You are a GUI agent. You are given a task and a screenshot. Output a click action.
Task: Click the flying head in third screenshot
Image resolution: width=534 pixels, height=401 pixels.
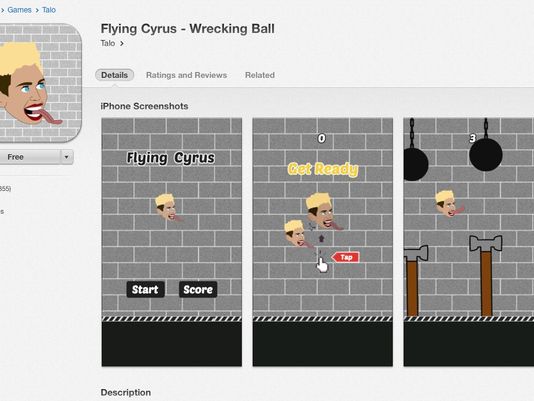pos(449,203)
